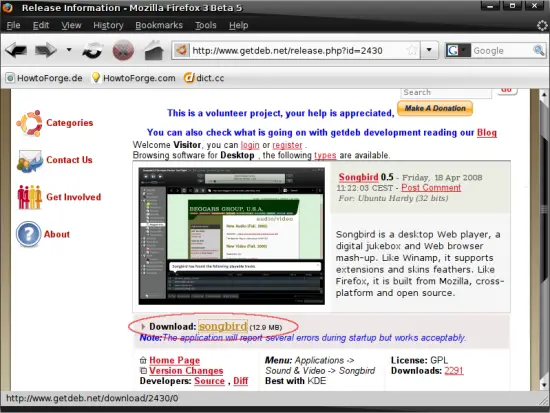550x413 pixels.
Task: Open the Contact Us link
Action: coord(69,160)
